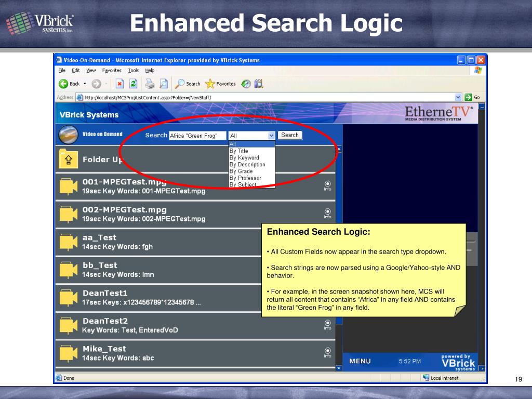Click the powered by VBrick logo
Image resolution: width=532 pixels, height=399 pixels.
(458, 362)
